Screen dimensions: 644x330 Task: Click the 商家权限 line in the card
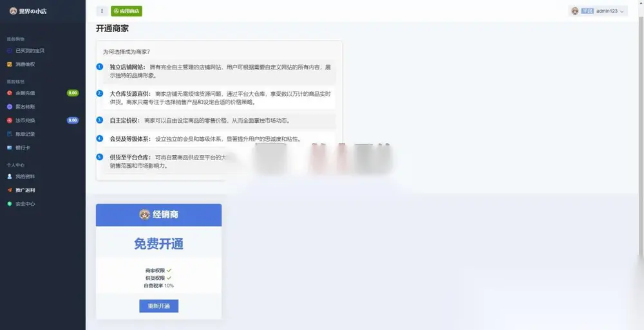158,270
